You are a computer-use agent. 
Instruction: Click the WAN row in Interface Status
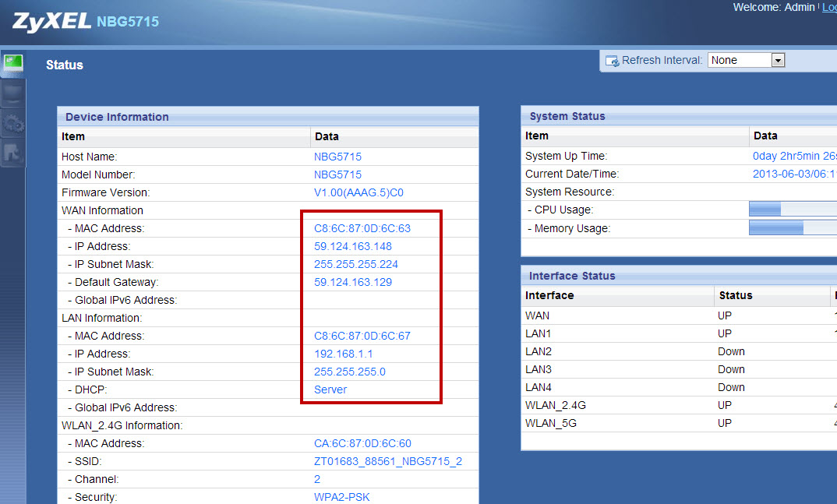[x=679, y=315]
